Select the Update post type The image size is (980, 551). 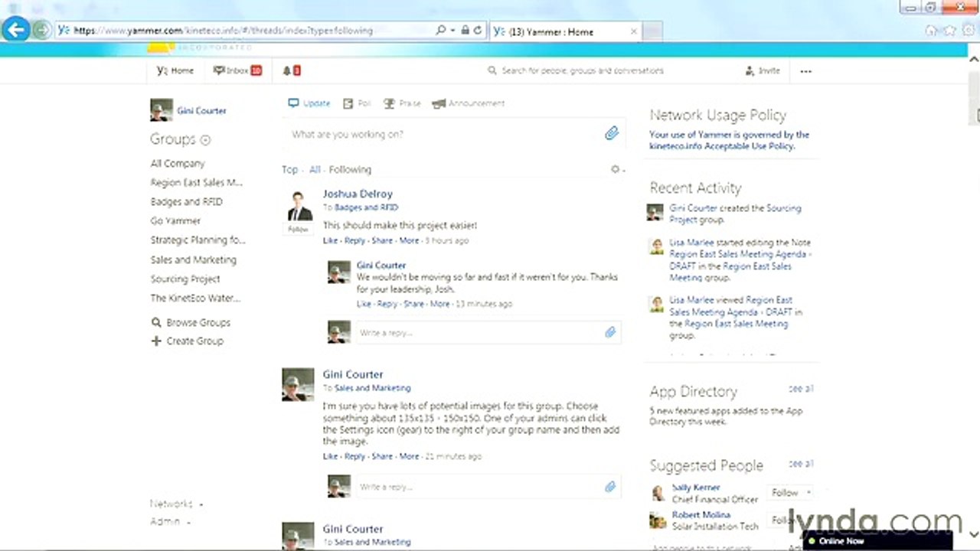[x=309, y=103]
